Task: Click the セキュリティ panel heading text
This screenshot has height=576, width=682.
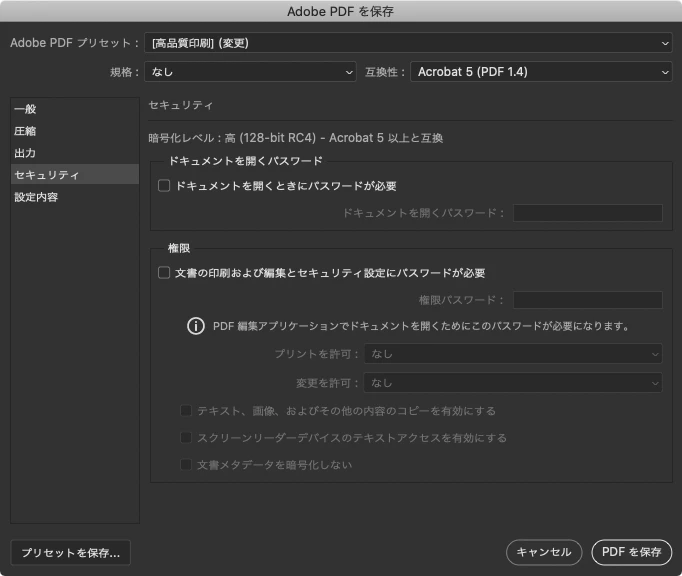Action: (x=181, y=105)
